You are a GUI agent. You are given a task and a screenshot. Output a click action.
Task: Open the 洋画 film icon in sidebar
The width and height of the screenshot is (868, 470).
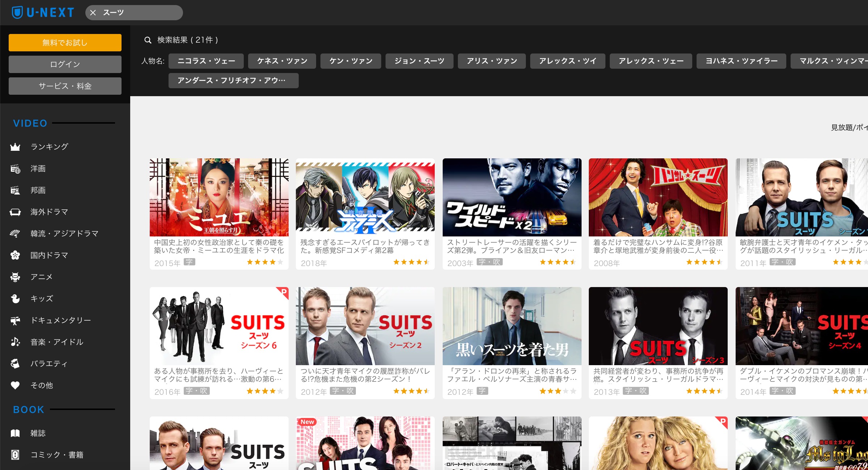[15, 168]
